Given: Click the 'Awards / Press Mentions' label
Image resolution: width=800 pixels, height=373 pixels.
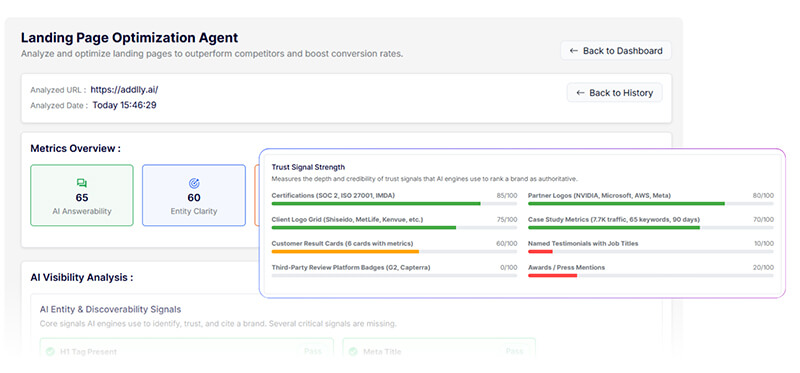Looking at the screenshot, I should tap(566, 267).
